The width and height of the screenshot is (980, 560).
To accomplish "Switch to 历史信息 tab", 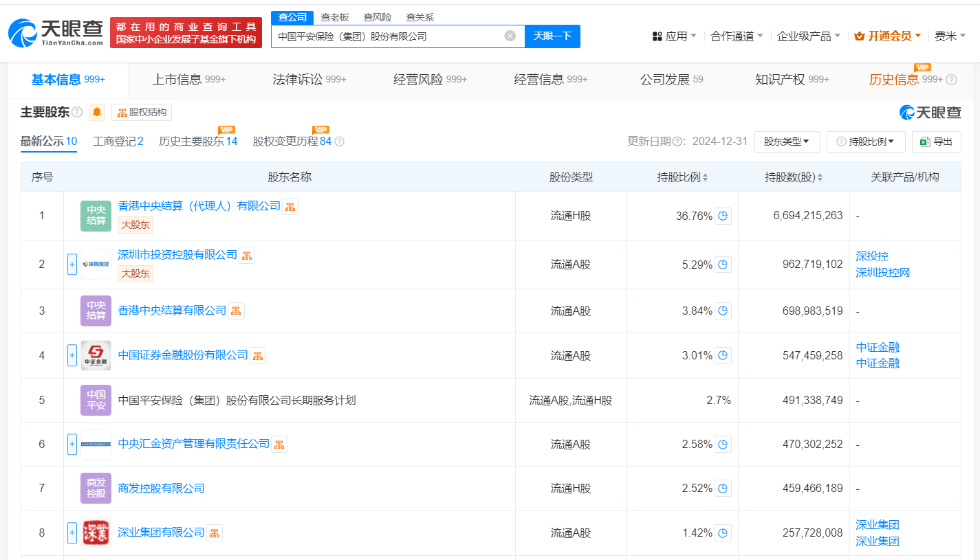I will [x=905, y=80].
